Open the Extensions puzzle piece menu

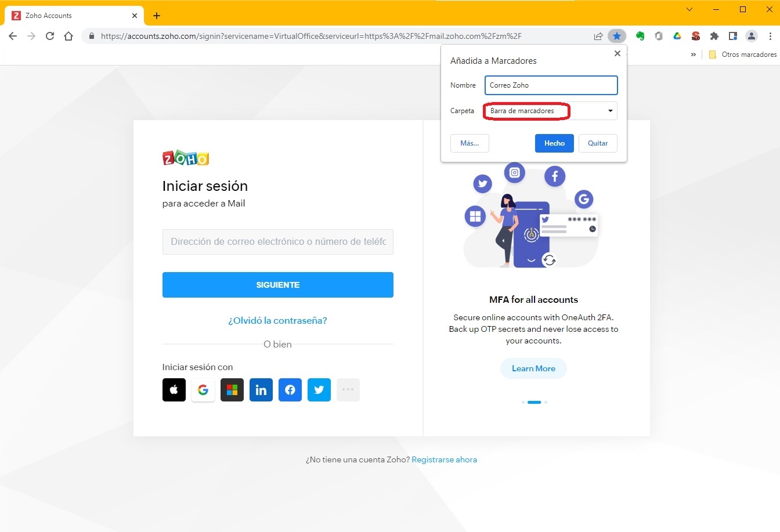pyautogui.click(x=714, y=36)
